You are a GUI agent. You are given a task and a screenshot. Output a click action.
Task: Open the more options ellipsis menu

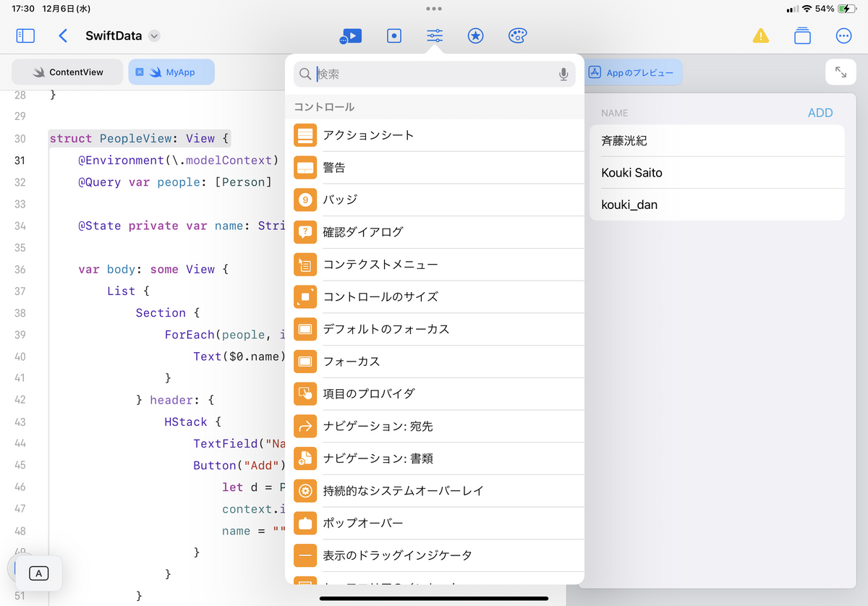(x=843, y=35)
